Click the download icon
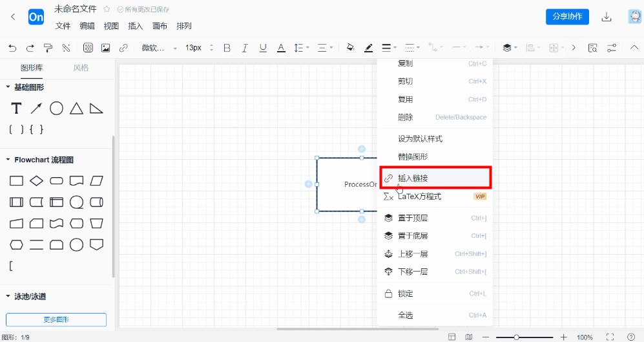Screen dimensions: 644x342 (607, 17)
